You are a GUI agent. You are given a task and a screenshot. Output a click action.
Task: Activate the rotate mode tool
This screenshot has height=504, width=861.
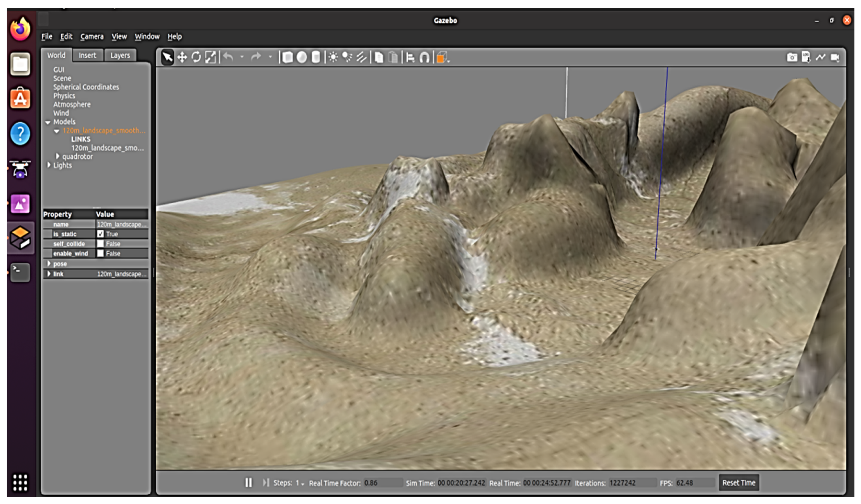[x=196, y=58]
